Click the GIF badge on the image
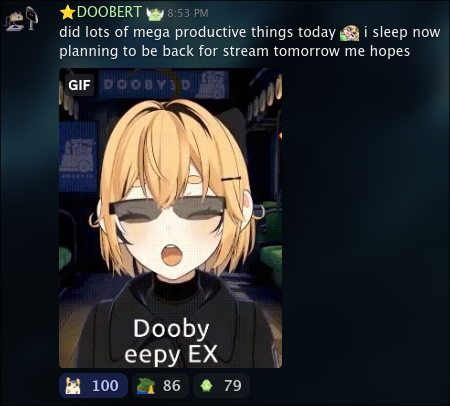450x406 pixels. point(79,85)
